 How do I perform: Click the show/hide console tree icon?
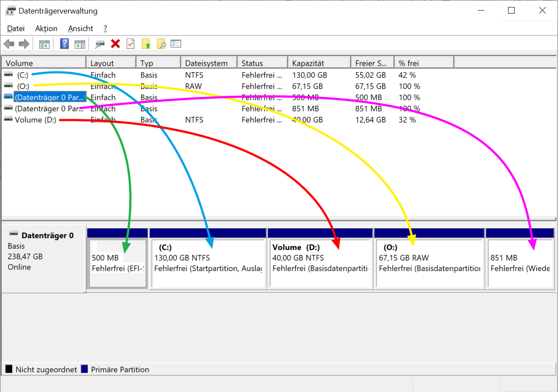tap(44, 44)
